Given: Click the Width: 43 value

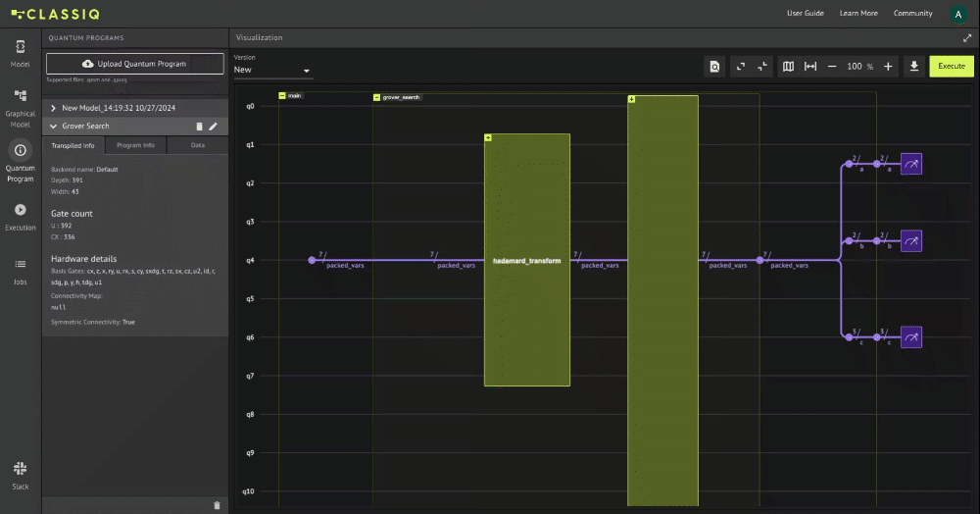Looking at the screenshot, I should (65, 192).
